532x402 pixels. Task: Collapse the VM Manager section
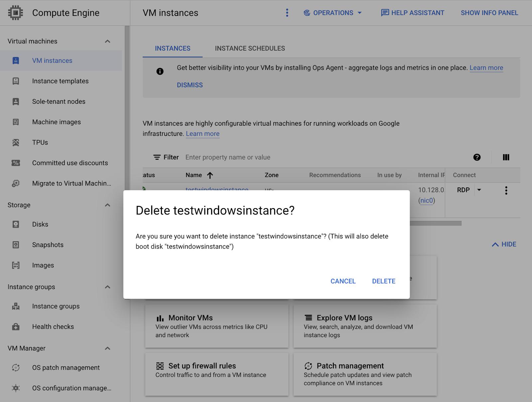click(x=107, y=348)
